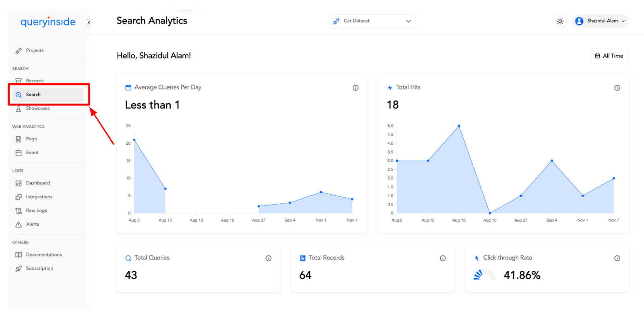Image resolution: width=644 pixels, height=334 pixels.
Task: Show info for Average Queries Per Day
Action: 355,88
